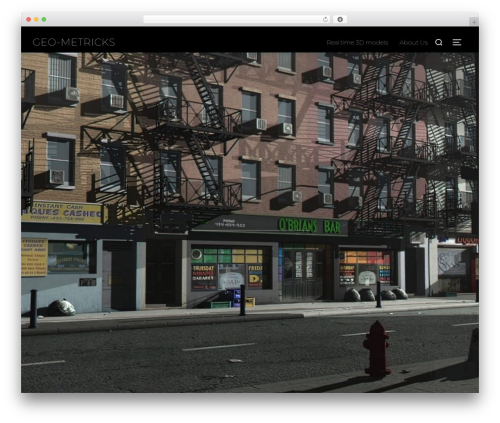Open the search magnifier in header
The image size is (500, 423).
[x=439, y=42]
